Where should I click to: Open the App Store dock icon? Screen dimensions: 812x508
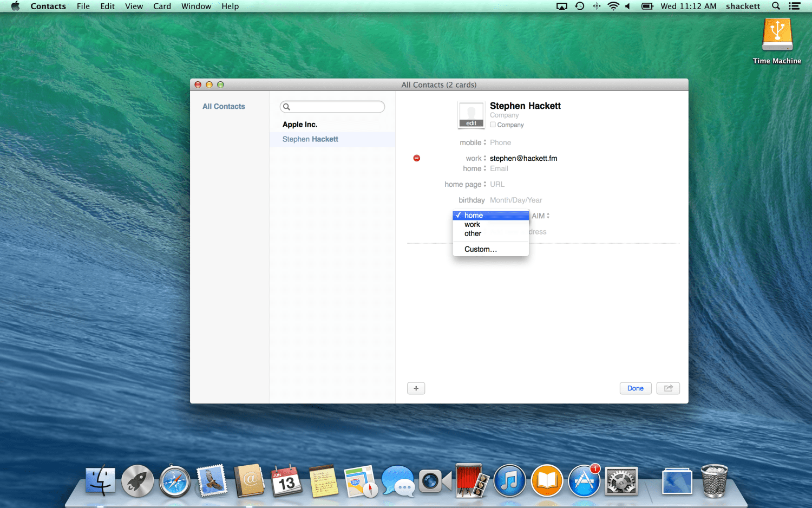tap(584, 481)
